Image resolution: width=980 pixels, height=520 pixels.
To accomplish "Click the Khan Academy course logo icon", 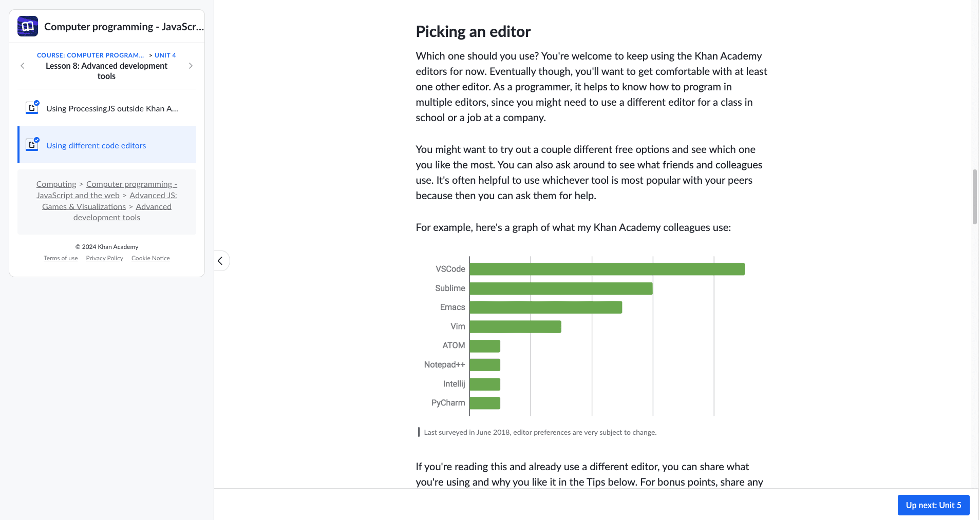I will coord(28,26).
